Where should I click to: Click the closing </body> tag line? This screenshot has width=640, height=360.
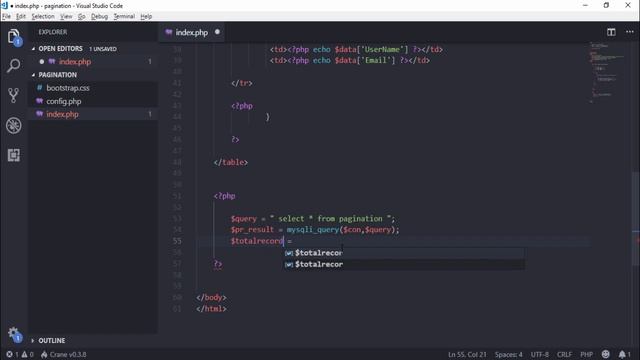point(211,297)
